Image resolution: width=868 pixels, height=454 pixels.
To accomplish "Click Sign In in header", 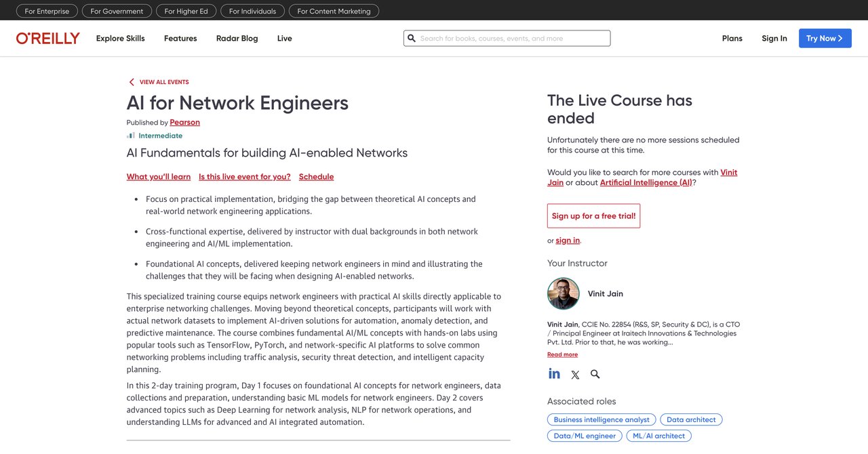I will click(x=774, y=39).
